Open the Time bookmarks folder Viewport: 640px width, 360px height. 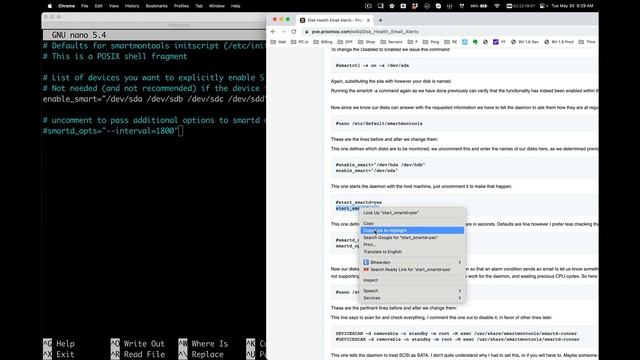[587, 42]
